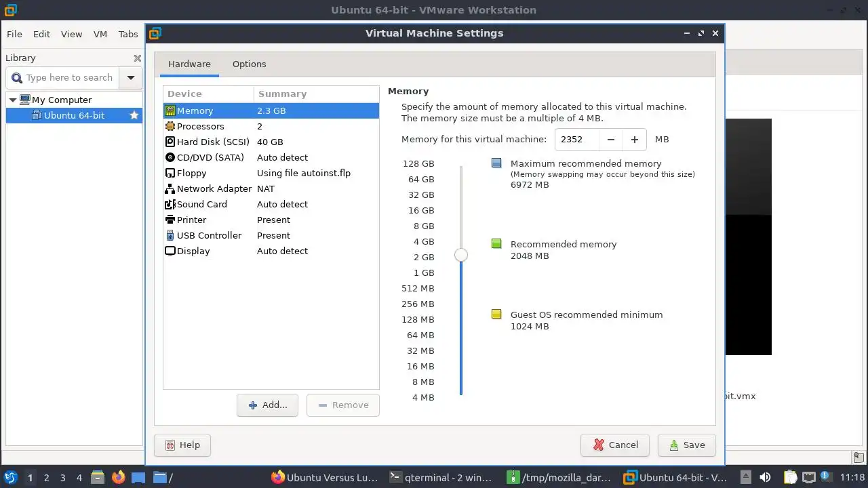Select the Processors chip icon
This screenshot has width=868, height=488.
coord(170,126)
